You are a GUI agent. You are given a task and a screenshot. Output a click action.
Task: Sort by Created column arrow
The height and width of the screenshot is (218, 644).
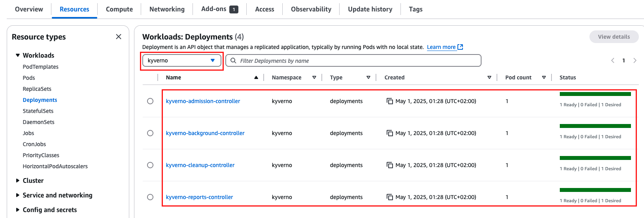pos(489,77)
